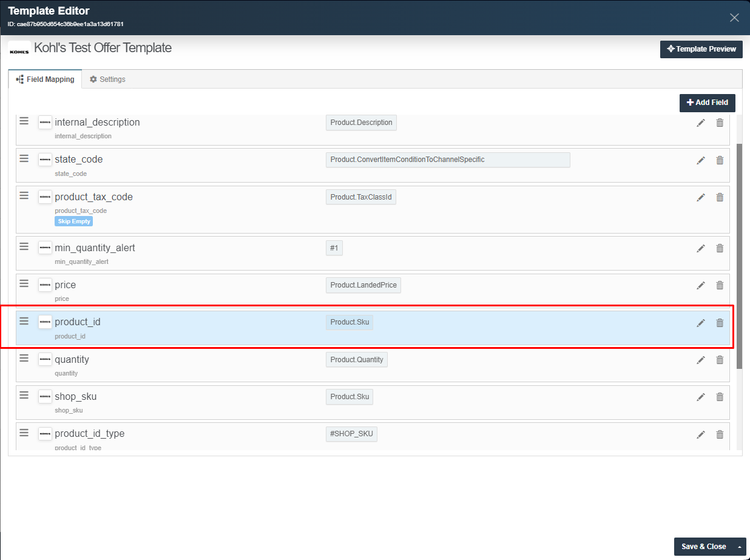This screenshot has width=750, height=560.
Task: Edit the quantity field mapping
Action: click(701, 360)
